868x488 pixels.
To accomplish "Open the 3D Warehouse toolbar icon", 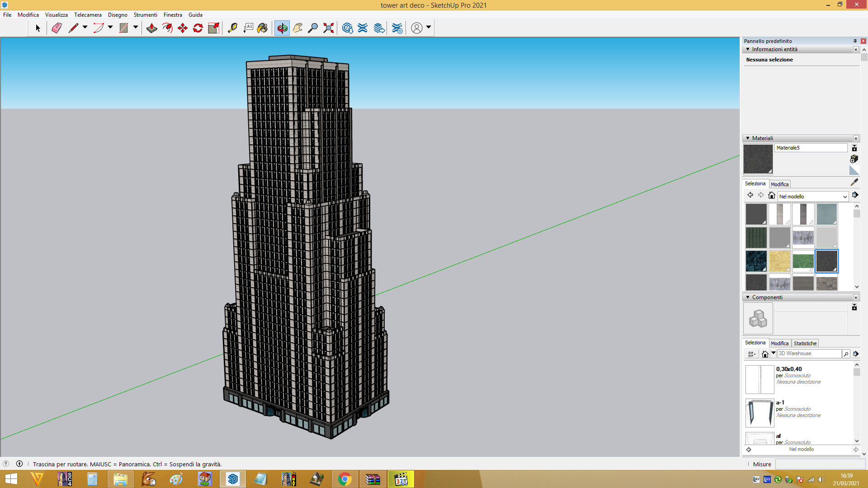I will (x=347, y=28).
